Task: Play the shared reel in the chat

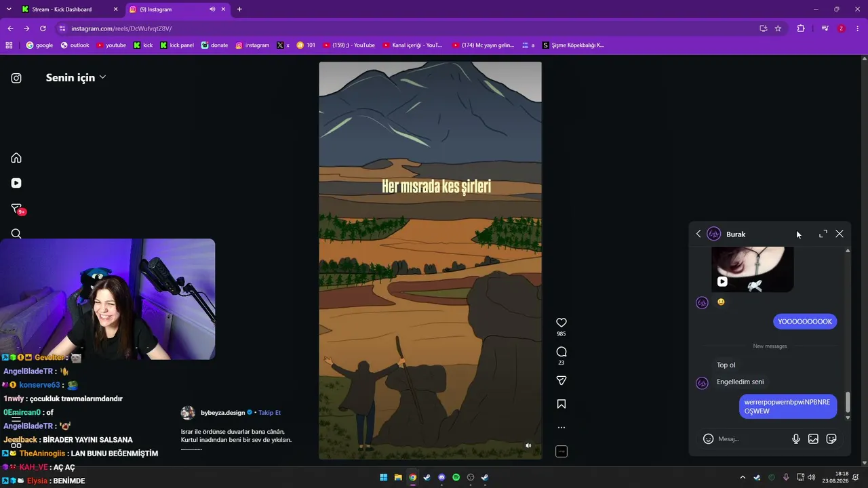Action: pyautogui.click(x=722, y=281)
